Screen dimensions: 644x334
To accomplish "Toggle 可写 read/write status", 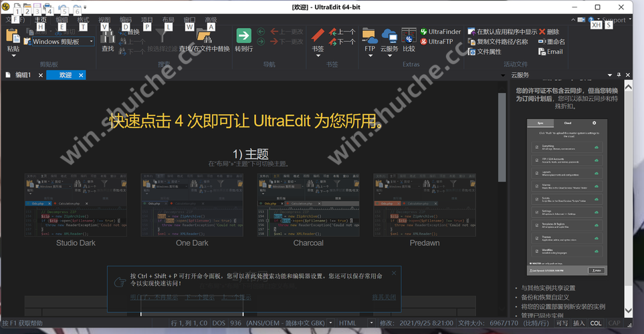I will pos(562,323).
